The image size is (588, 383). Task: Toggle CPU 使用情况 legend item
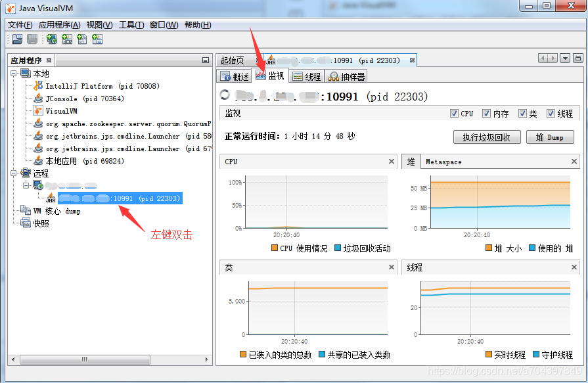(299, 248)
